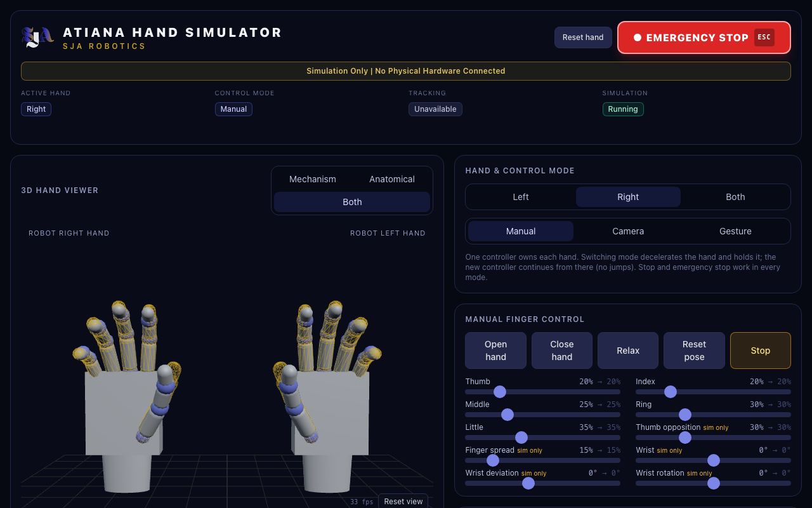Click the Index slider handle
The width and height of the screenshot is (812, 508).
click(x=671, y=392)
